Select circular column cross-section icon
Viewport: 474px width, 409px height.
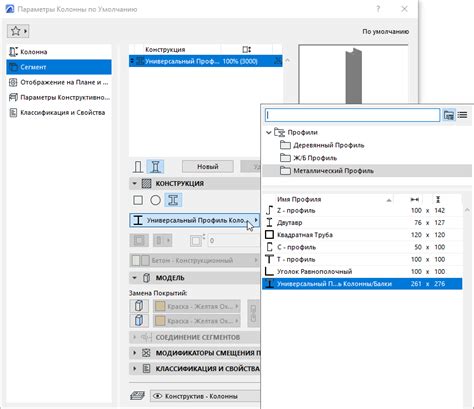click(x=155, y=200)
